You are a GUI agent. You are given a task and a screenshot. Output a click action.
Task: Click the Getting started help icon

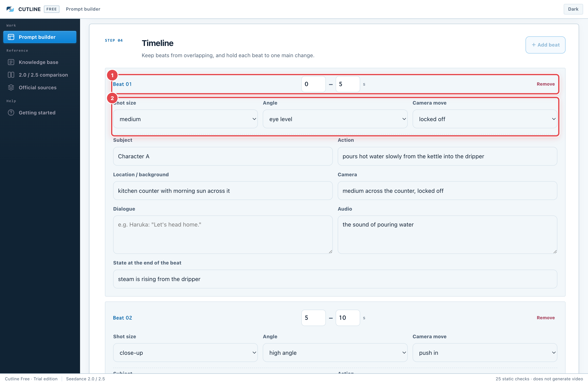(x=11, y=113)
